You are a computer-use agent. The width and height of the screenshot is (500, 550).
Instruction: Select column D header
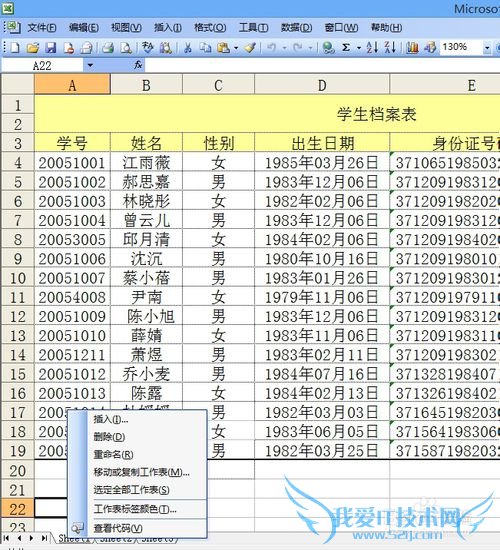(322, 85)
